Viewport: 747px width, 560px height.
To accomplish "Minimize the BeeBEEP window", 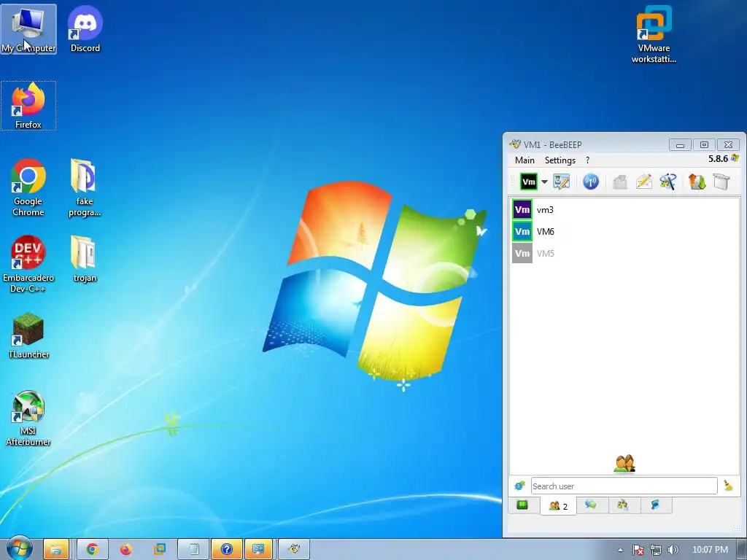I will click(x=680, y=145).
